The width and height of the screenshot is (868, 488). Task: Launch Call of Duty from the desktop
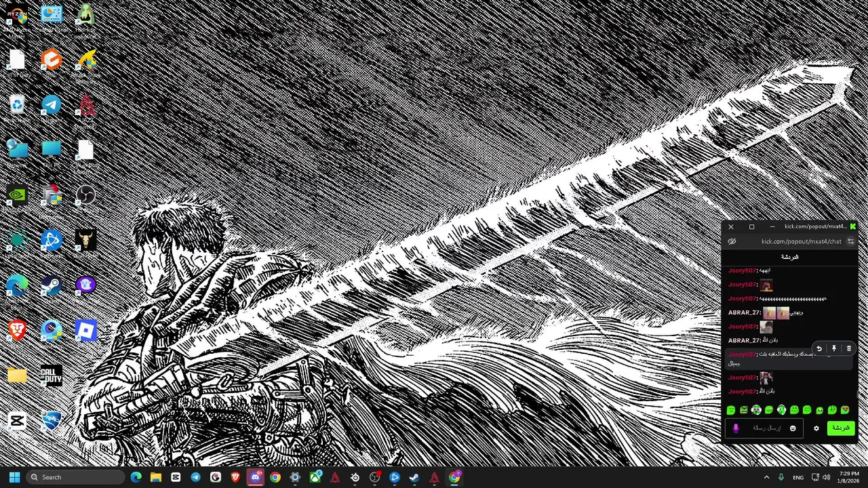(x=52, y=377)
